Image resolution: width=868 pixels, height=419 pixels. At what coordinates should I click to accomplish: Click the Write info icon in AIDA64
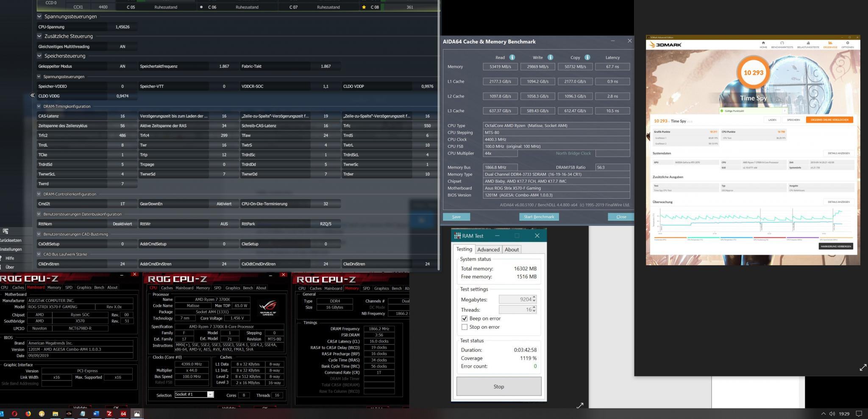(550, 57)
